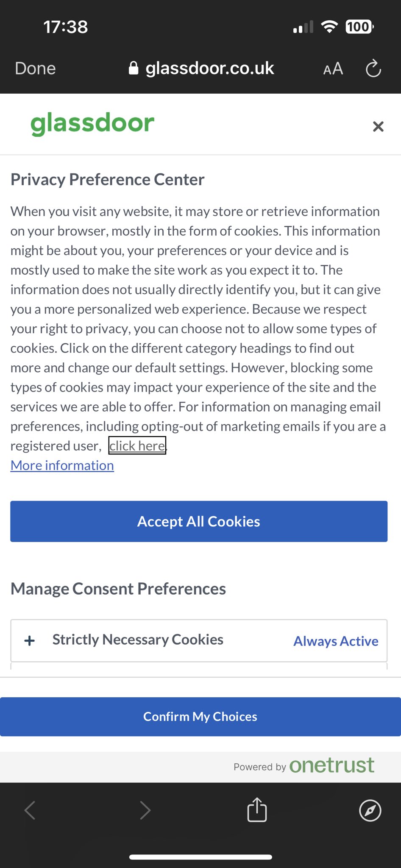The height and width of the screenshot is (868, 401).
Task: Reload the page with the refresh icon
Action: (x=373, y=69)
